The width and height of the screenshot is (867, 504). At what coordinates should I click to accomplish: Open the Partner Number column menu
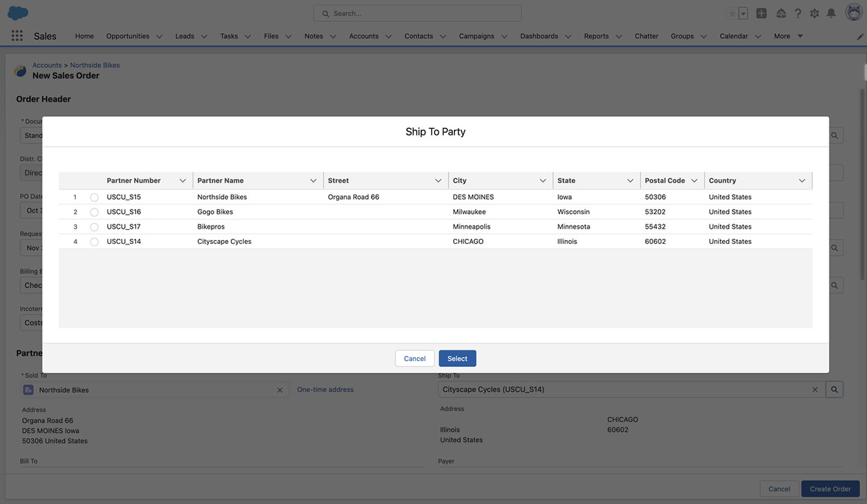[182, 181]
